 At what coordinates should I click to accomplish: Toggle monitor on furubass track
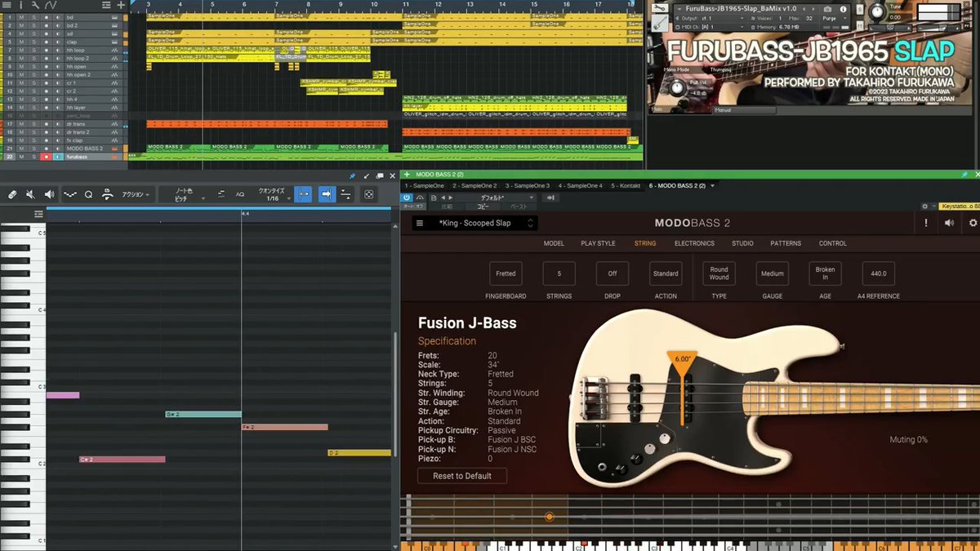57,157
